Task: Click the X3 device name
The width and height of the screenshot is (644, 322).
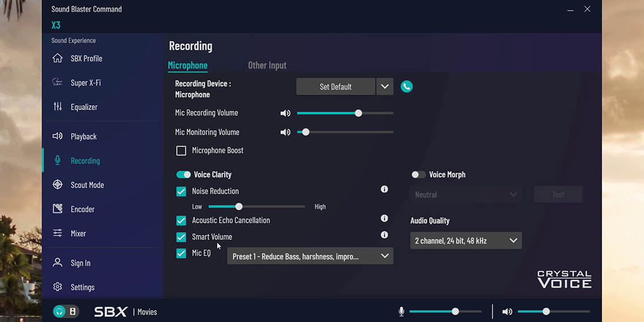Action: [x=56, y=25]
